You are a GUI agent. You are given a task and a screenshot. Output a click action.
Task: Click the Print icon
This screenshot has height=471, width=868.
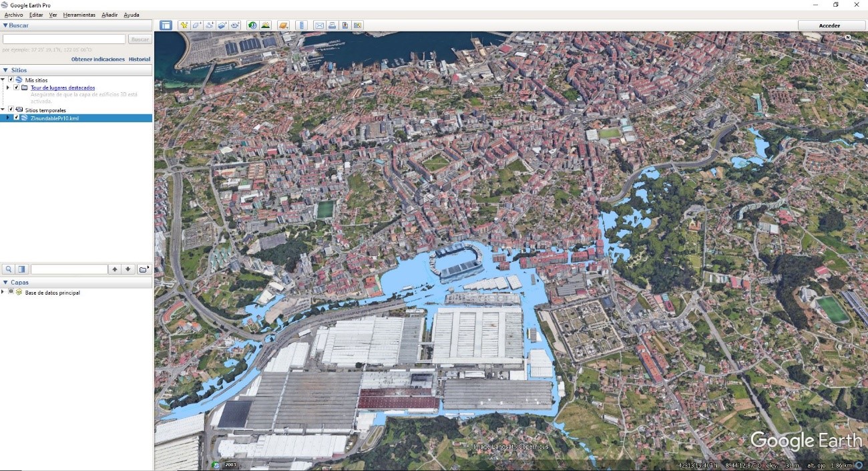point(332,25)
